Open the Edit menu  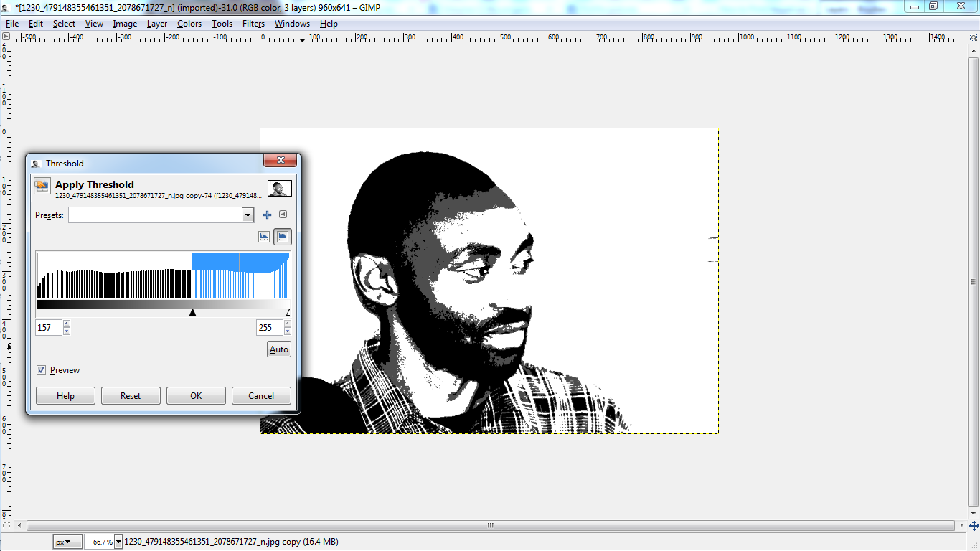[x=36, y=24]
